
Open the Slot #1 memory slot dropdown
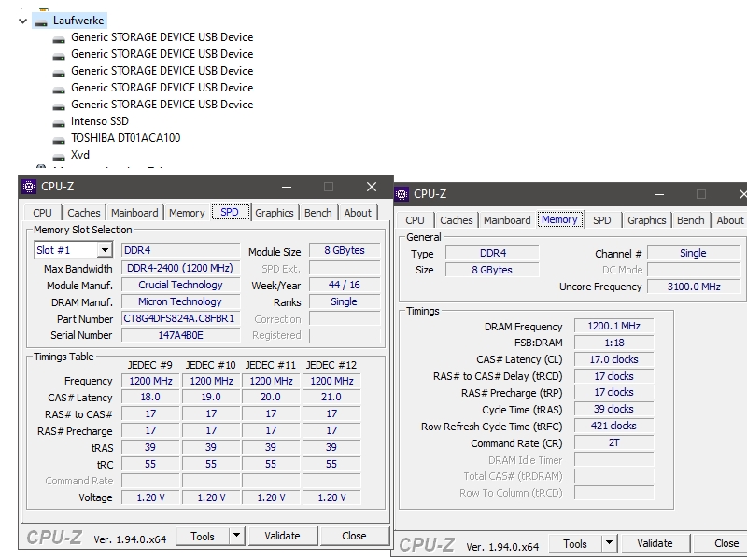pyautogui.click(x=104, y=250)
